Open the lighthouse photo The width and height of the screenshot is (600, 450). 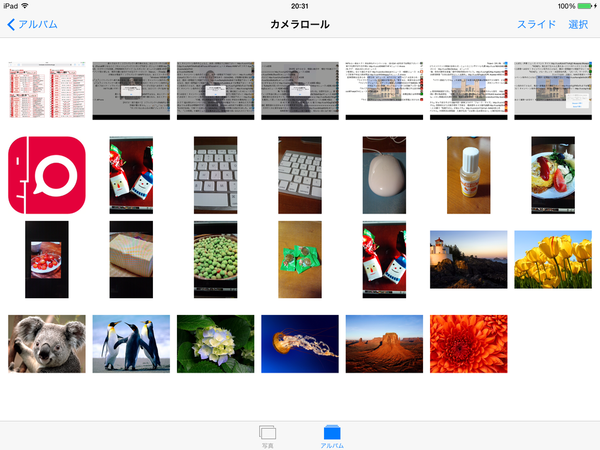point(468,259)
